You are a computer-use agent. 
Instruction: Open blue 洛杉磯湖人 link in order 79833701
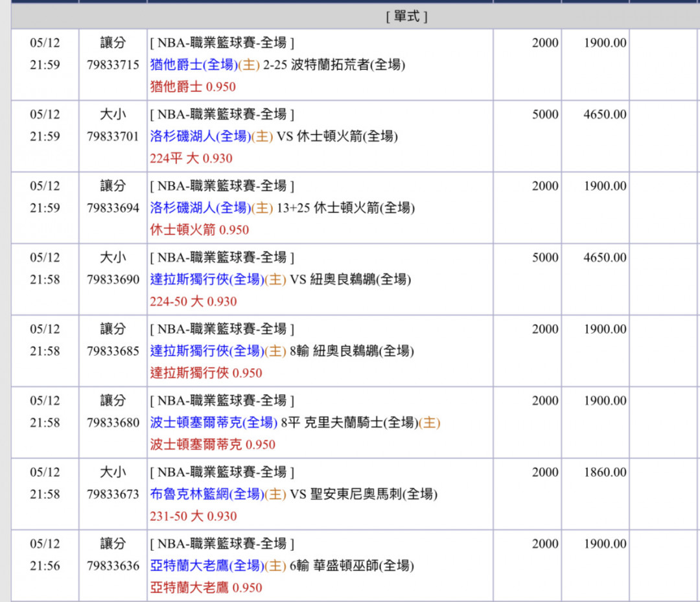(200, 137)
